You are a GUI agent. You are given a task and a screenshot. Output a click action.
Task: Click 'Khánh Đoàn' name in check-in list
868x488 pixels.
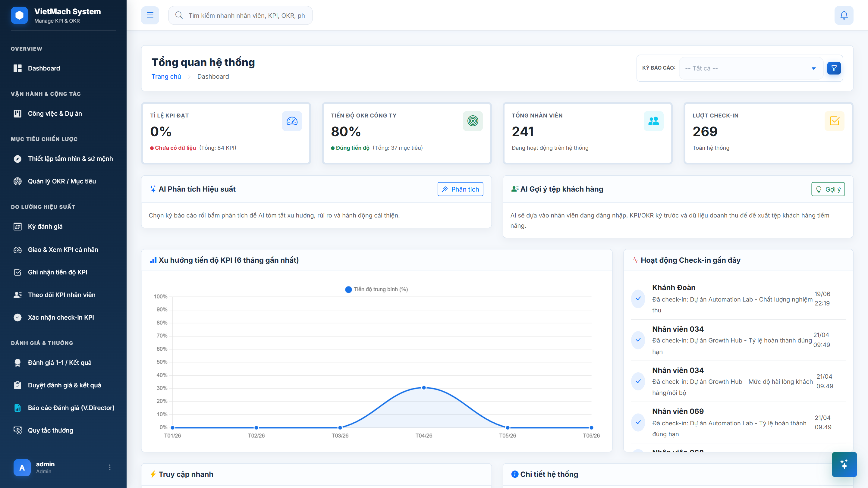[x=674, y=288]
